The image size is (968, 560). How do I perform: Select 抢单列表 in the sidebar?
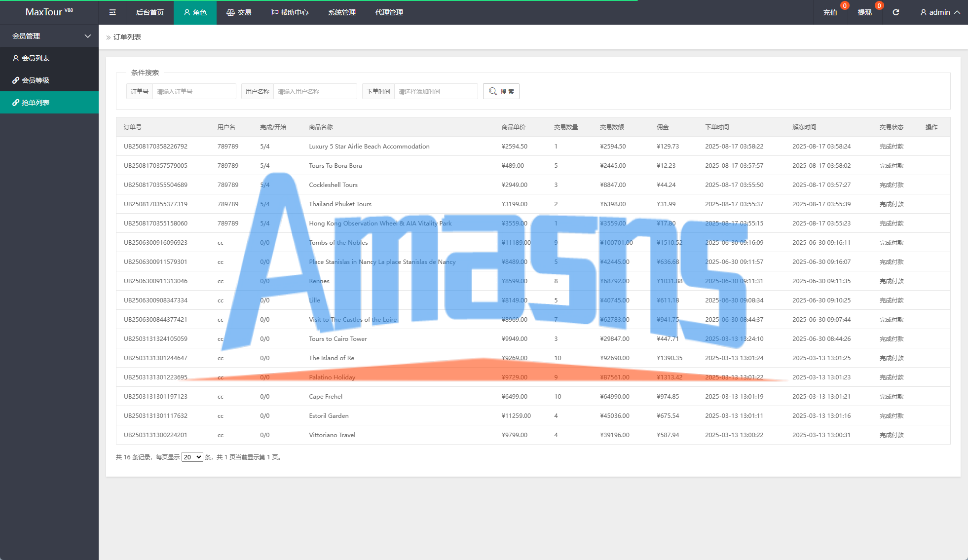pos(36,103)
